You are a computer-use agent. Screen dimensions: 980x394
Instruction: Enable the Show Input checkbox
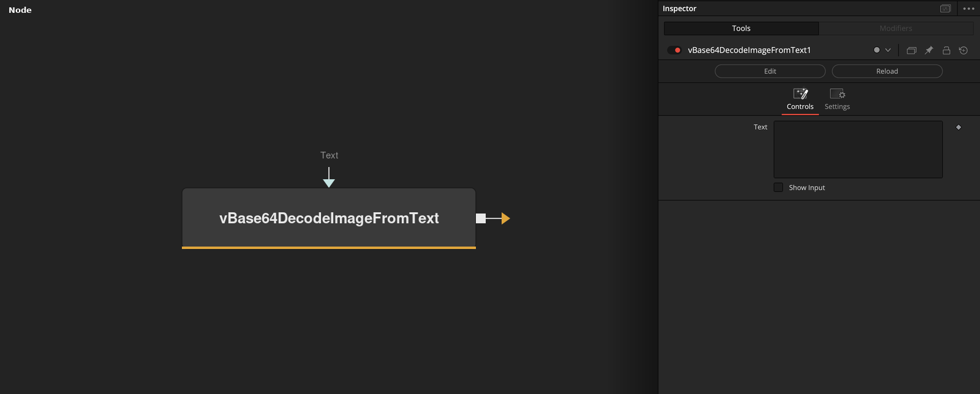(778, 187)
